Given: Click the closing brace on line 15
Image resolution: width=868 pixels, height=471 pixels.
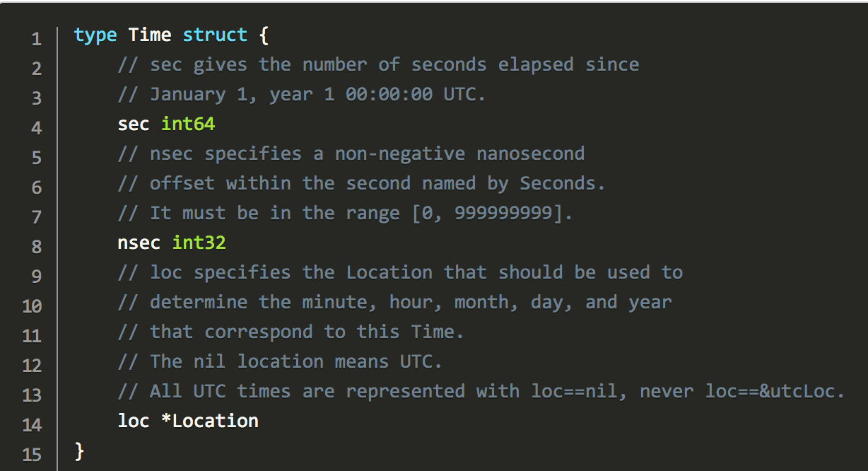Looking at the screenshot, I should click(79, 450).
